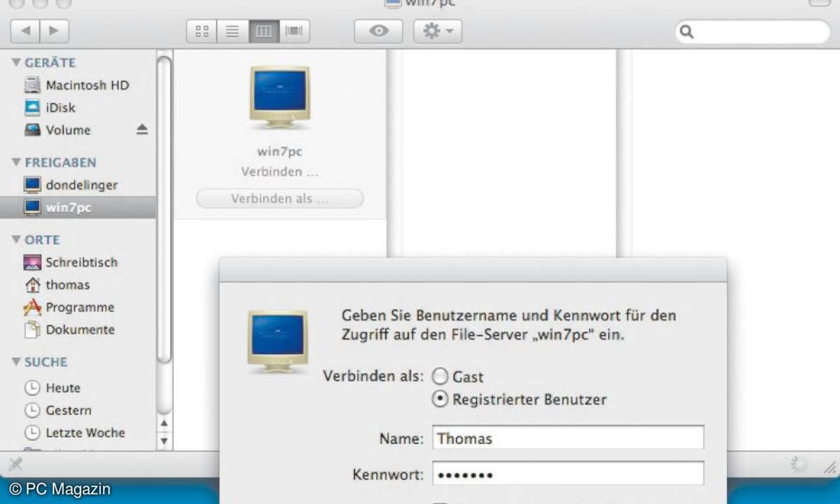
Task: Click the win7pc label under the icon
Action: click(280, 151)
